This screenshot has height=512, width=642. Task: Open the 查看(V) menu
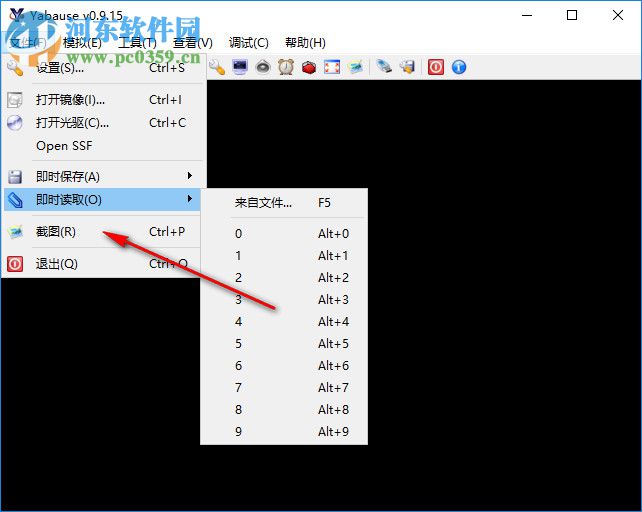click(x=192, y=43)
